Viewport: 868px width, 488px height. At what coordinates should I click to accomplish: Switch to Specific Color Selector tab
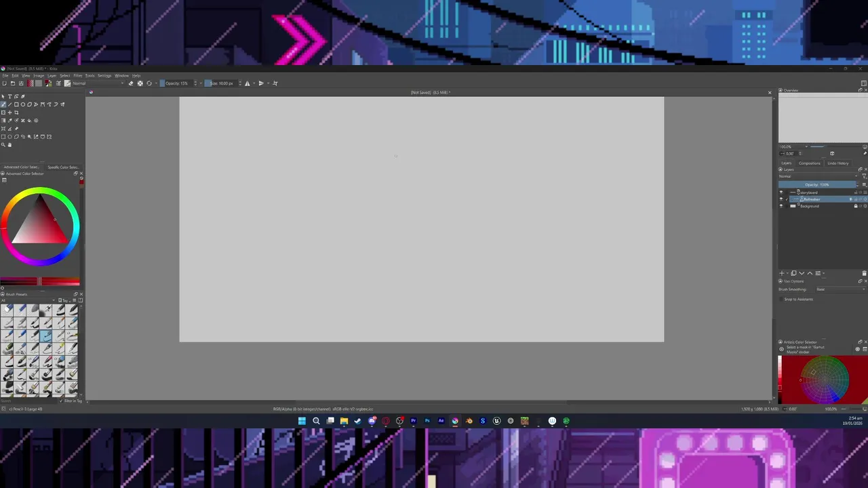63,167
